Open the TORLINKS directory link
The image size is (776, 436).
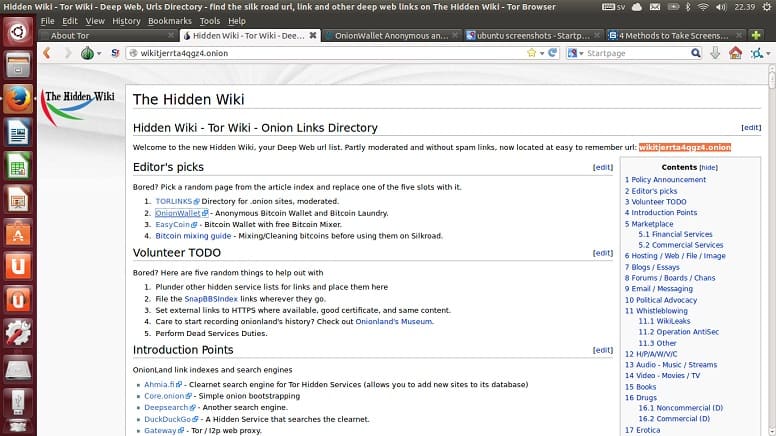[174, 201]
